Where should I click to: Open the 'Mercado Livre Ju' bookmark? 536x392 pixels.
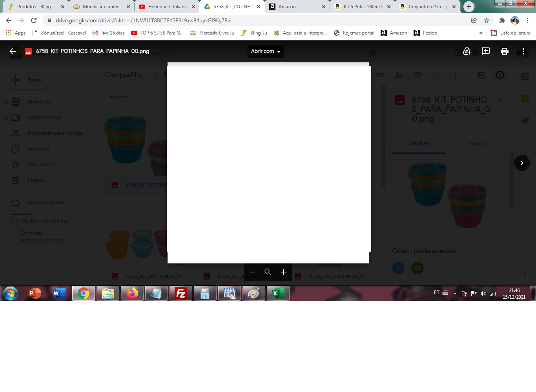pos(212,33)
